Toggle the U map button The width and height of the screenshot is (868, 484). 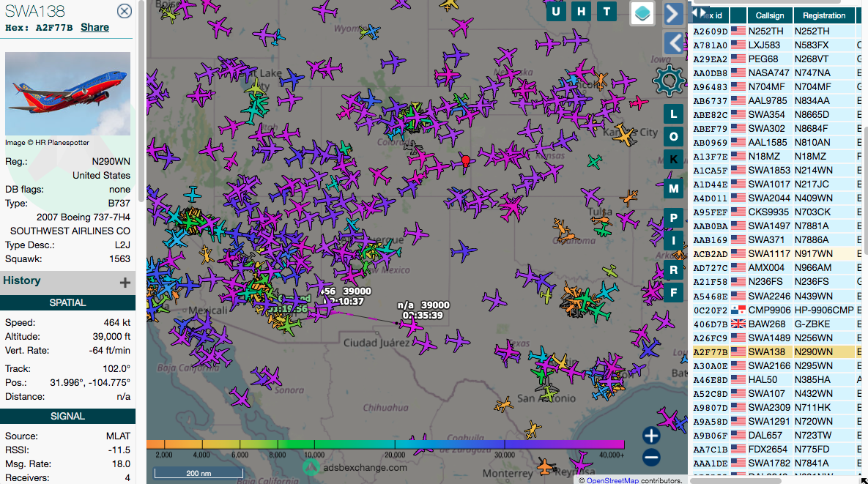pos(556,11)
